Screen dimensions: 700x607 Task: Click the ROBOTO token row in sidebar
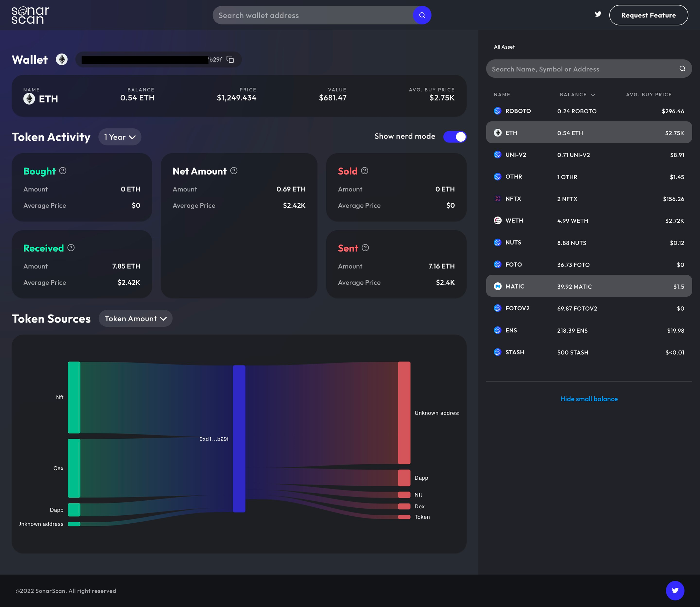[x=589, y=110]
